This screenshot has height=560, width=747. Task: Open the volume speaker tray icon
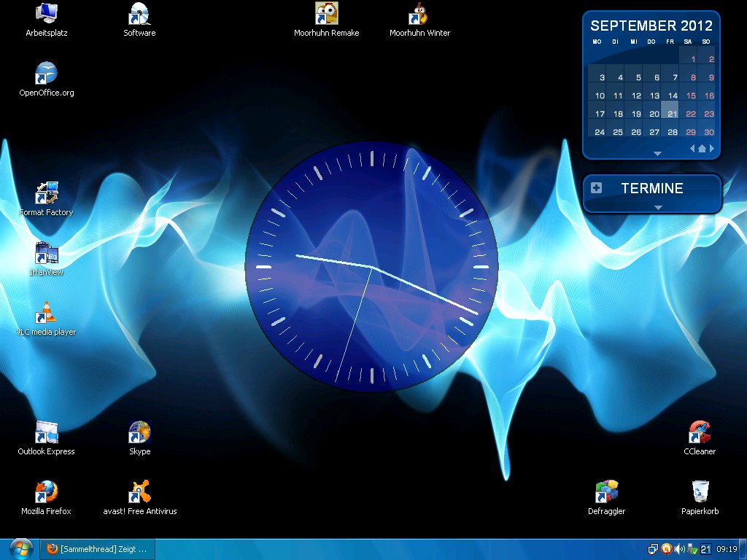pyautogui.click(x=680, y=549)
